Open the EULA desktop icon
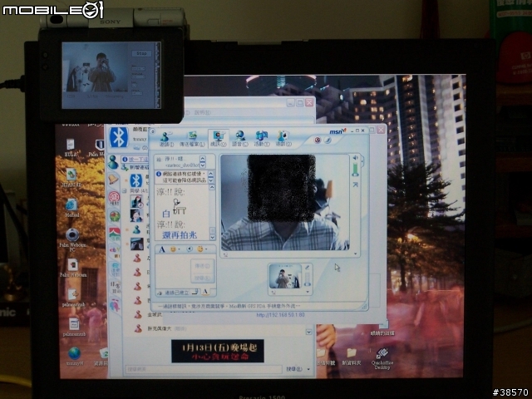The width and height of the screenshot is (532, 399). tap(71, 148)
